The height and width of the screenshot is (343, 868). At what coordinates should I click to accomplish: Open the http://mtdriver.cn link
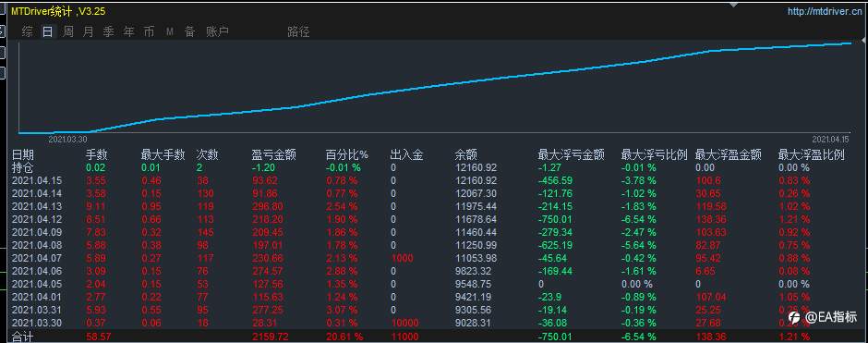point(825,11)
